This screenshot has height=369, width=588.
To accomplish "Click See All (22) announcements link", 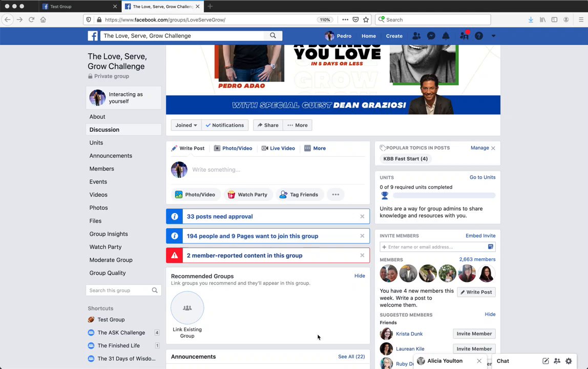I will coord(351,357).
